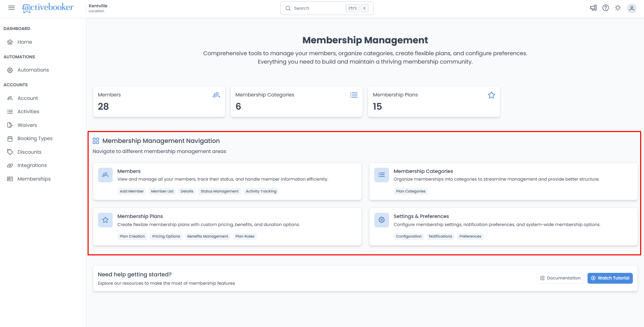
Task: Click the Activity Tracking tag
Action: 261,191
